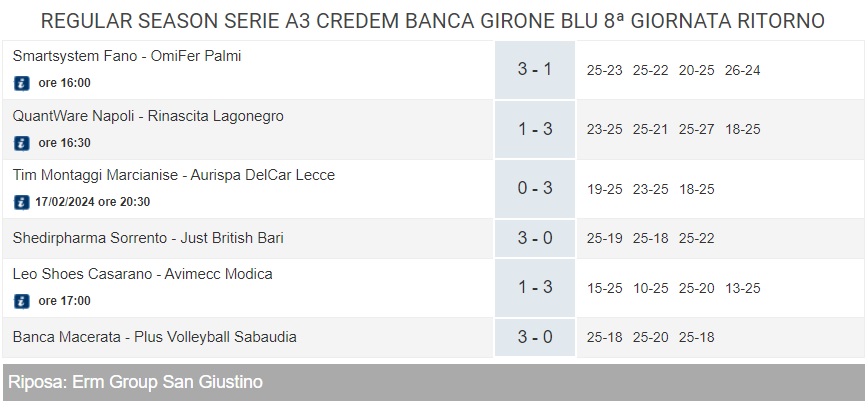The width and height of the screenshot is (868, 408).
Task: Click set scores 15-25 10-25 25-20 13-25
Action: pos(674,288)
